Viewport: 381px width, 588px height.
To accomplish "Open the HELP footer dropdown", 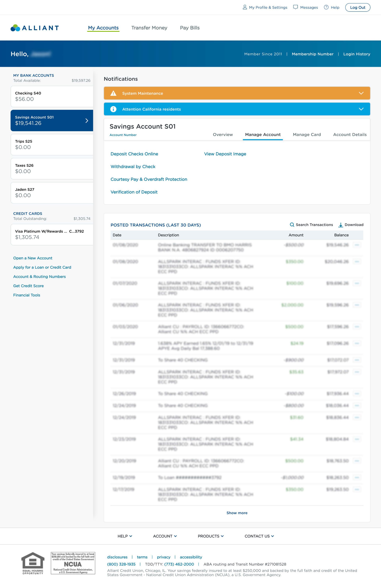I will [x=125, y=536].
